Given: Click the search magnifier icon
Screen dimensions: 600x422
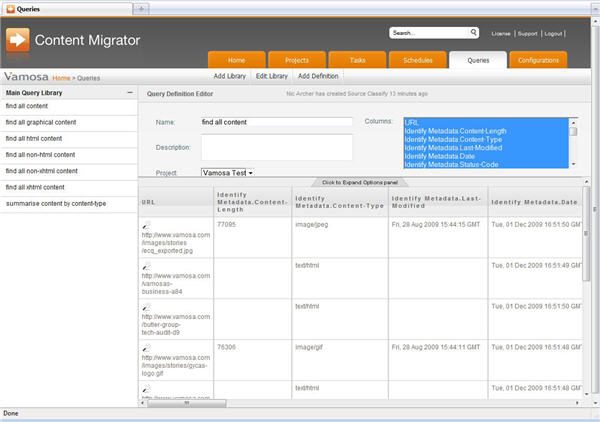Looking at the screenshot, I should tap(473, 33).
